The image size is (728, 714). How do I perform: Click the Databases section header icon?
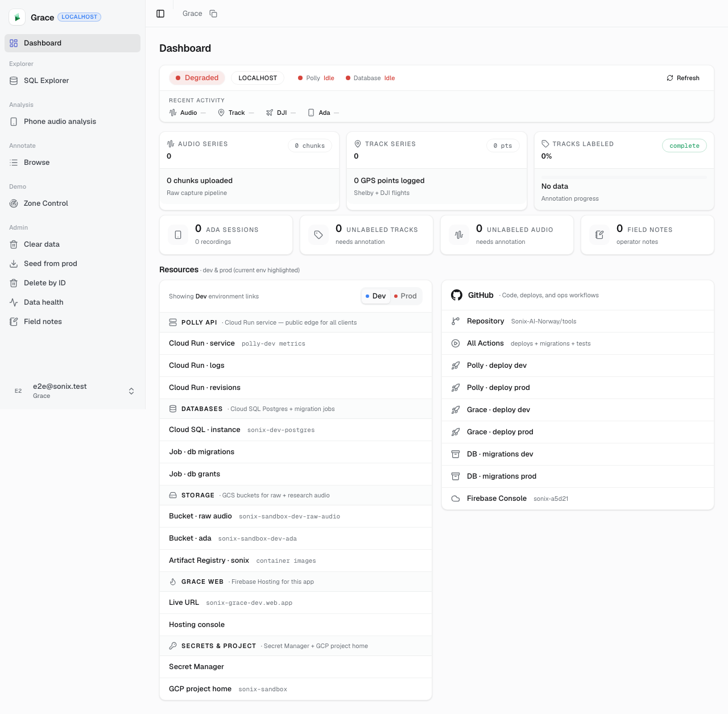(173, 409)
